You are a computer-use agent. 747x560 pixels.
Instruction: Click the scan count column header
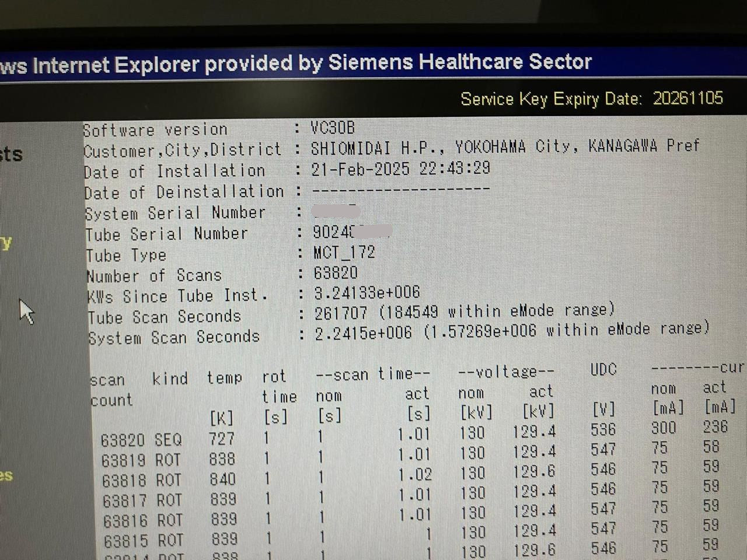point(111,390)
